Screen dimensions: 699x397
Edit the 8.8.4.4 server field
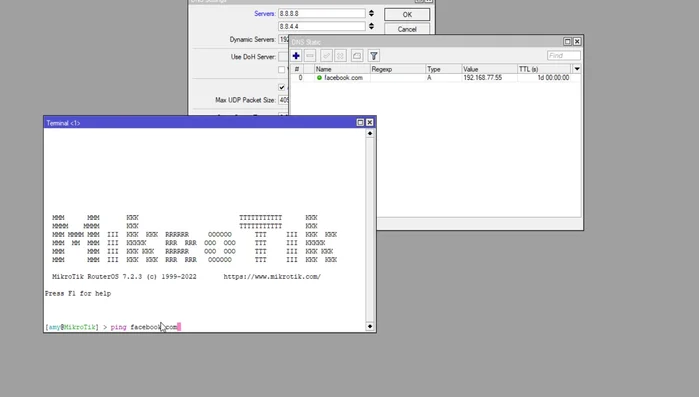(321, 26)
